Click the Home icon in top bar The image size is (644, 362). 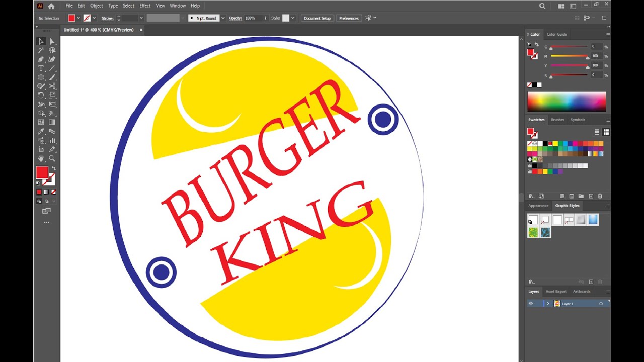tap(51, 6)
